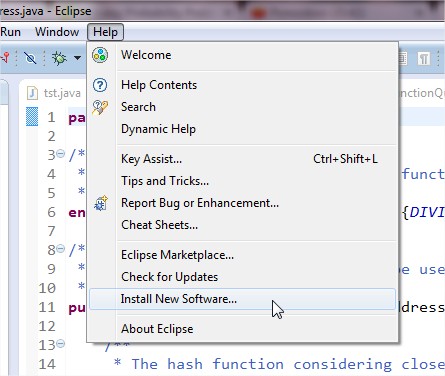Screen dimensions: 445x376
Task: Click Check for Updates
Action: coord(243,277)
